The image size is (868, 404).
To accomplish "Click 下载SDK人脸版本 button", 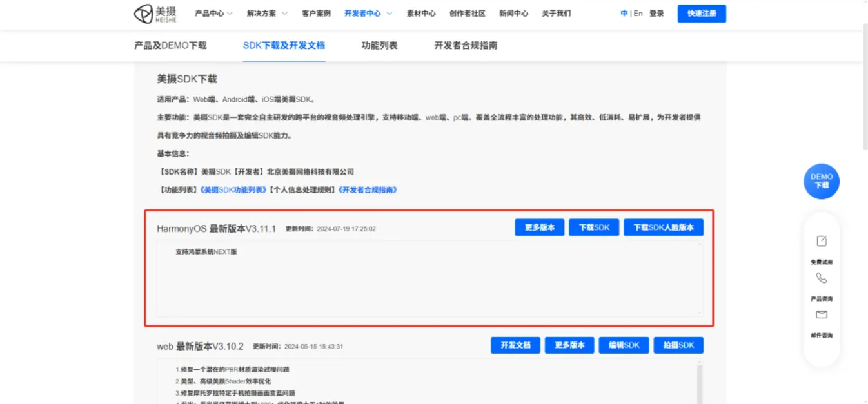I will (664, 227).
